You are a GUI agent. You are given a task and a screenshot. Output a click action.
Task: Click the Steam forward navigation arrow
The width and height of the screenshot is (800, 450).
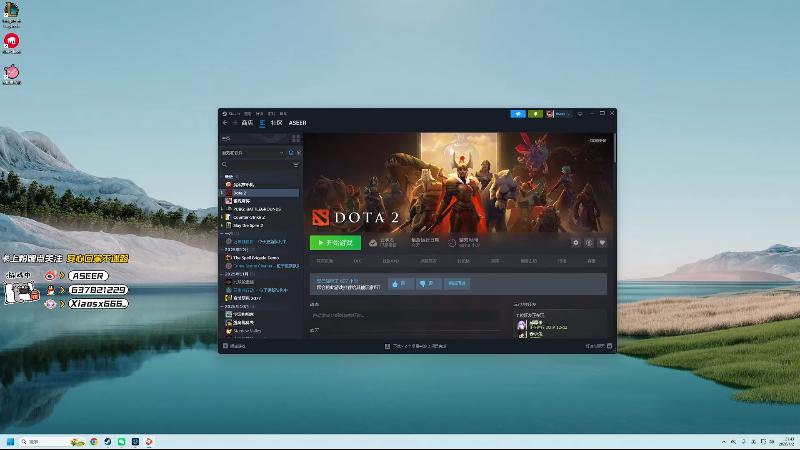click(x=235, y=123)
